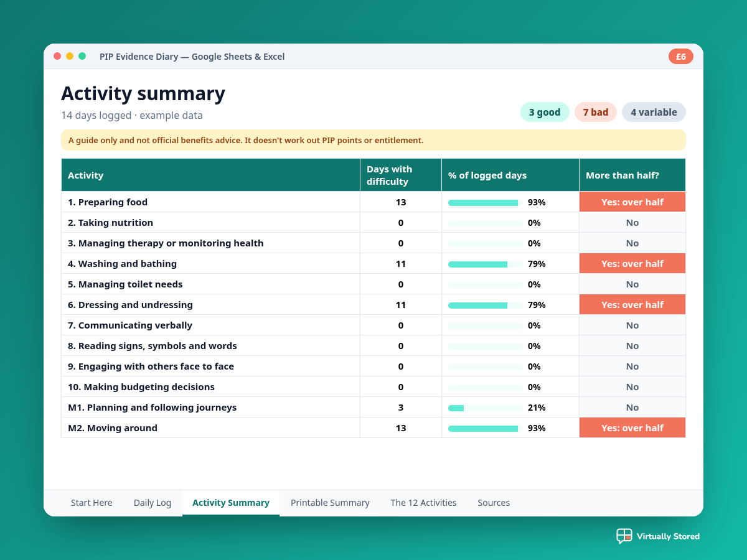Select '8. Reading signs, symbols and words'
This screenshot has width=747, height=560.
(153, 346)
